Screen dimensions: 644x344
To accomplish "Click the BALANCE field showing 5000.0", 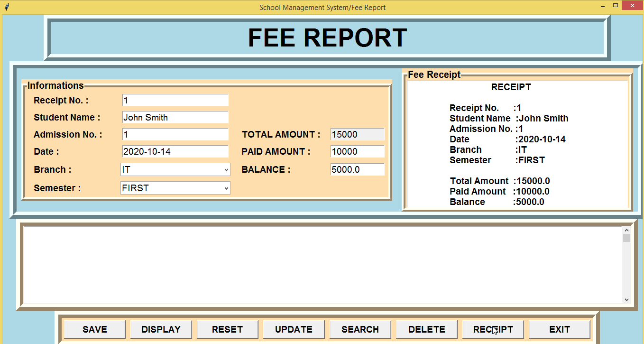I will coord(357,169).
